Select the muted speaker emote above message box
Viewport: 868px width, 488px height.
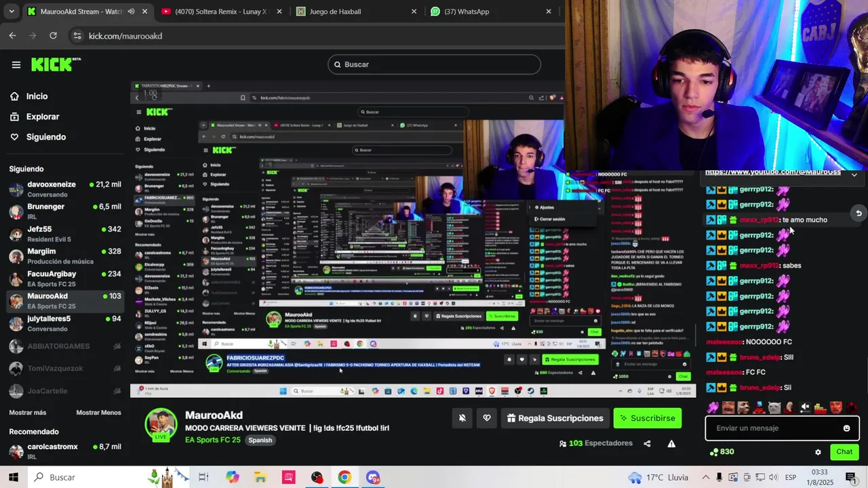(805, 407)
